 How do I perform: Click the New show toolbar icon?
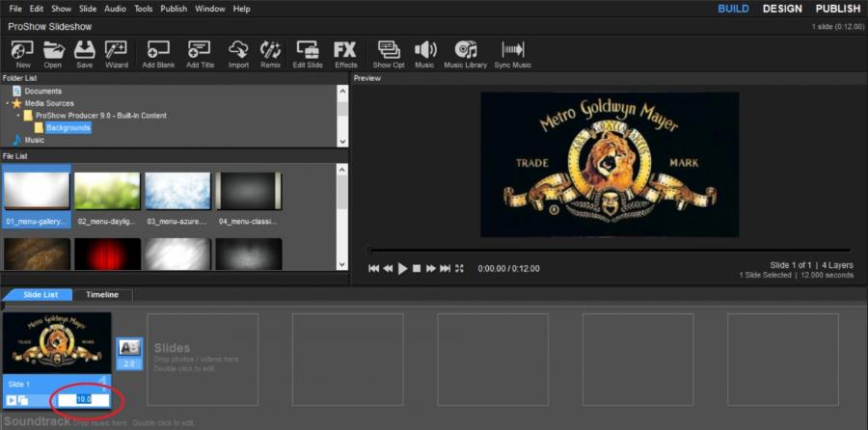click(x=23, y=54)
